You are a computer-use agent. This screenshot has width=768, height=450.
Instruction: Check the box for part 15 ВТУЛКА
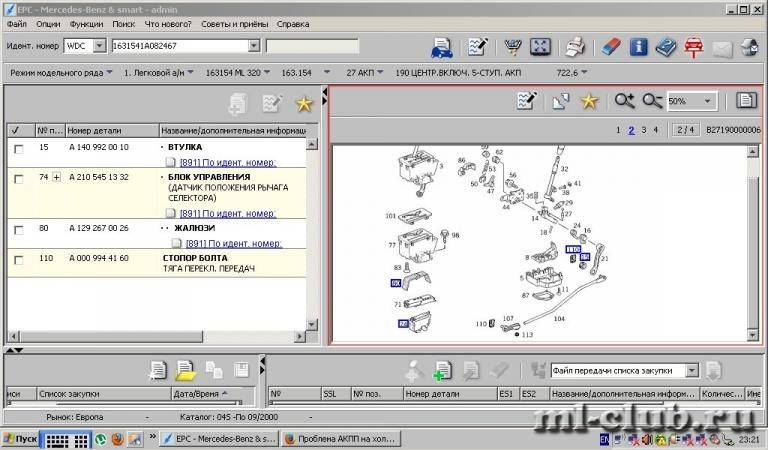(18, 148)
